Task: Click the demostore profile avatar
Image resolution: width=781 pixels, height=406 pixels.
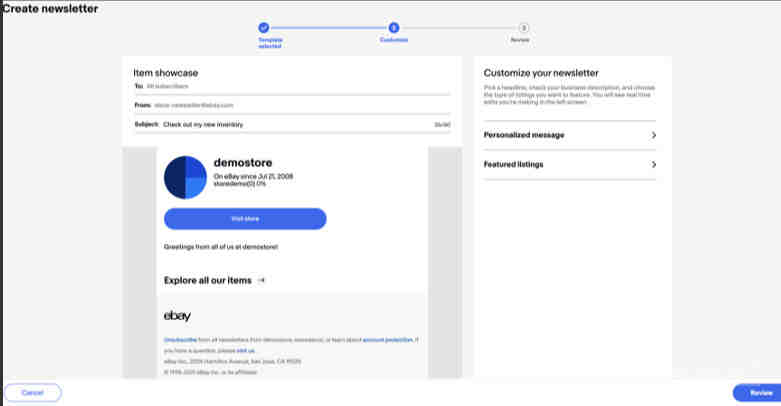Action: pos(185,177)
